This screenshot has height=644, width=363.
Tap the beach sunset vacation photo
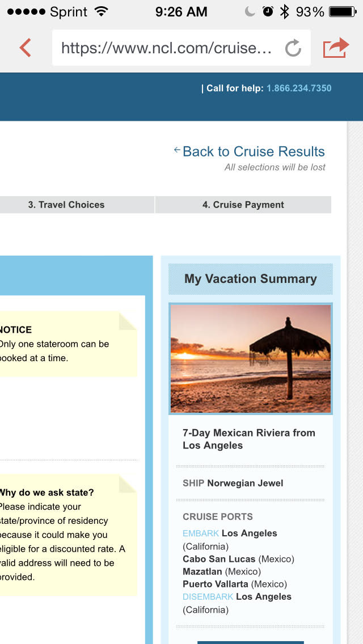pyautogui.click(x=251, y=358)
